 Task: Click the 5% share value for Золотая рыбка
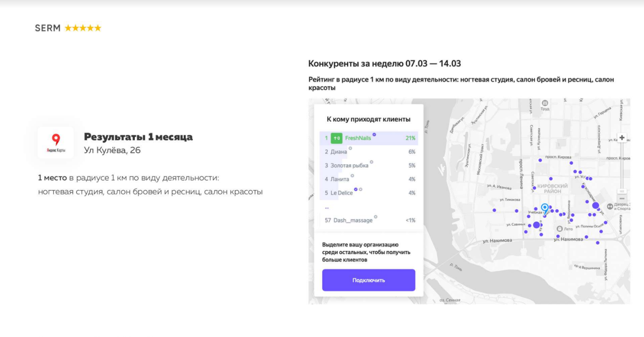[412, 165]
